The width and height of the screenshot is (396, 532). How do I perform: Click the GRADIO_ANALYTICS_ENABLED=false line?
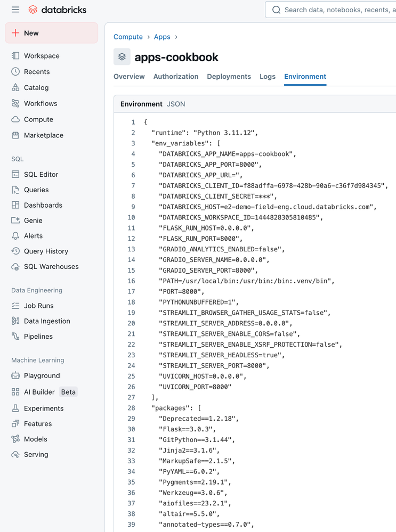[x=221, y=249]
